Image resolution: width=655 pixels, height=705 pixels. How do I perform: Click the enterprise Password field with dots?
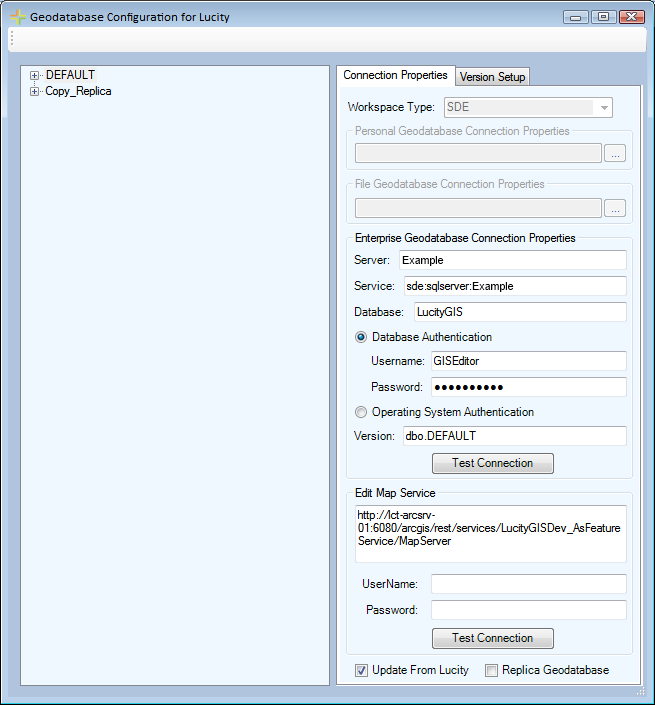point(529,387)
